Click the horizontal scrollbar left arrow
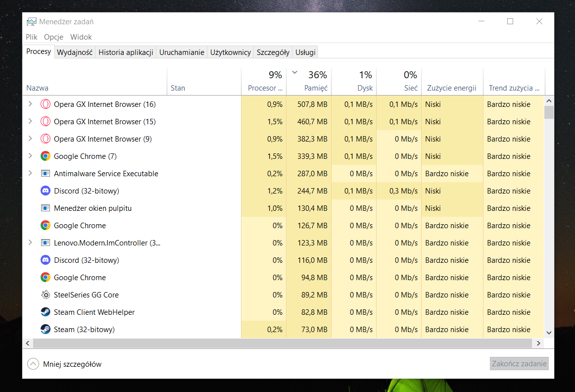The width and height of the screenshot is (575, 392). [28, 343]
